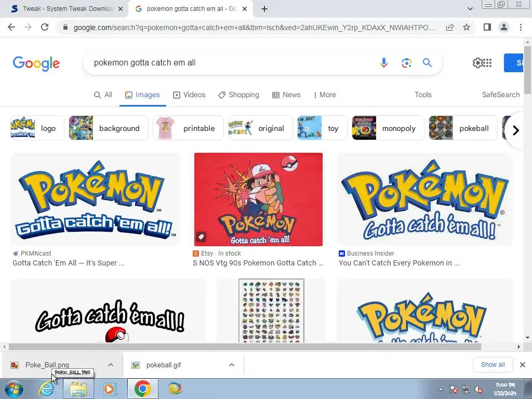Click the horizontal page scrollbar

[x=245, y=347]
